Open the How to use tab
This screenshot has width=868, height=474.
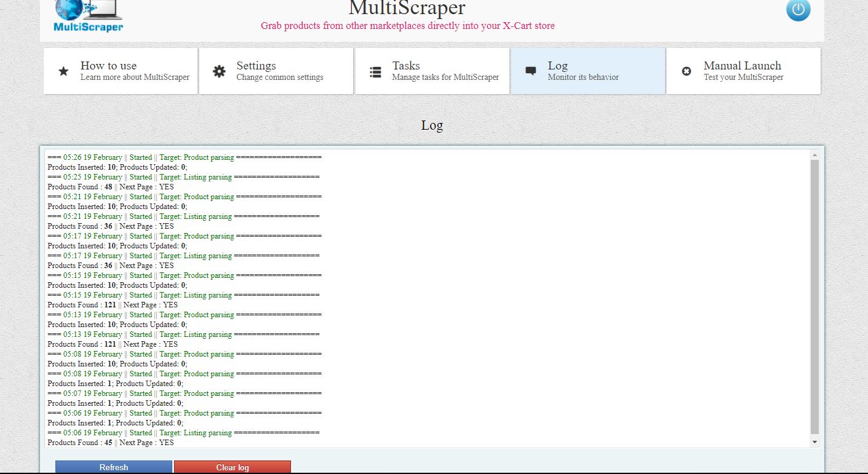(121, 71)
